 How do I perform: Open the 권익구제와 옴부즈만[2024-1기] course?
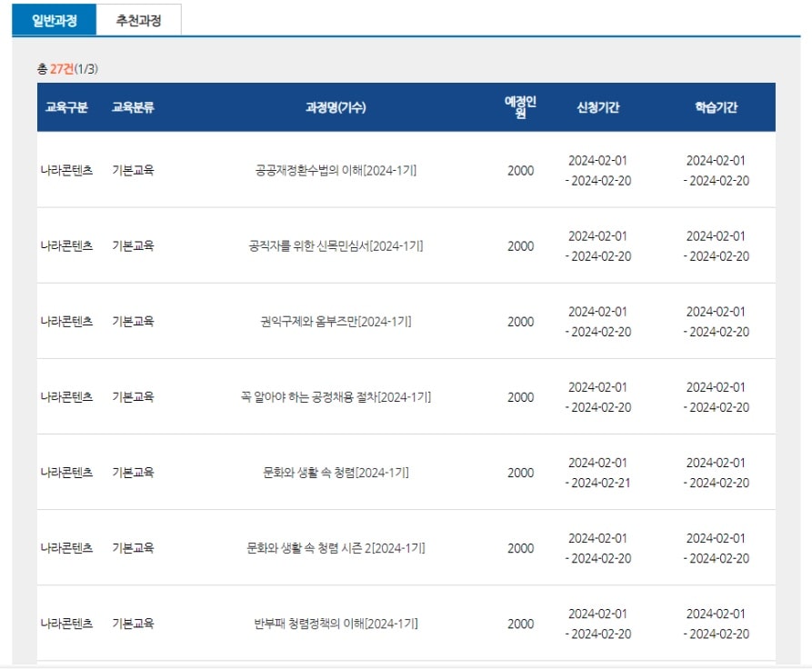(337, 321)
